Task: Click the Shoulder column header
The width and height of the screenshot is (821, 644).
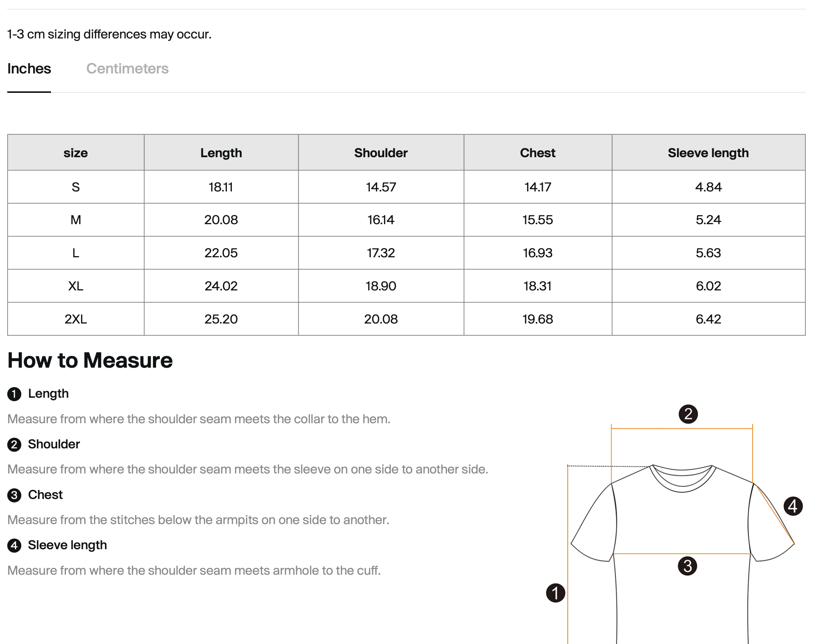Action: coord(381,153)
